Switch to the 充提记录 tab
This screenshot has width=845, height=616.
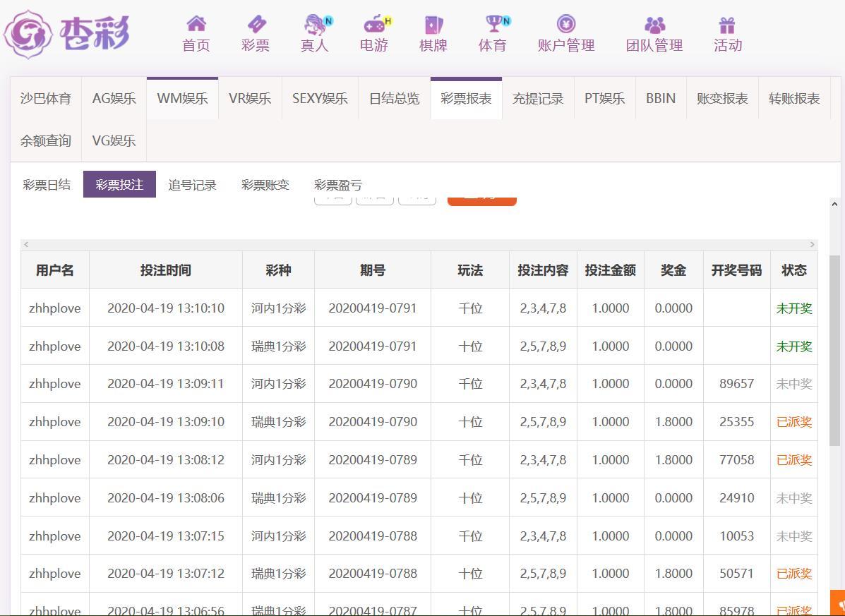[x=538, y=99]
